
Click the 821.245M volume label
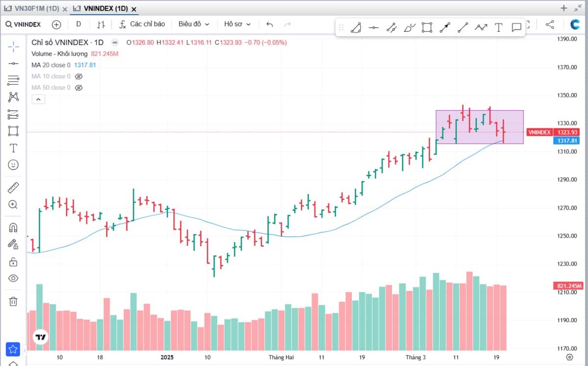pos(568,286)
